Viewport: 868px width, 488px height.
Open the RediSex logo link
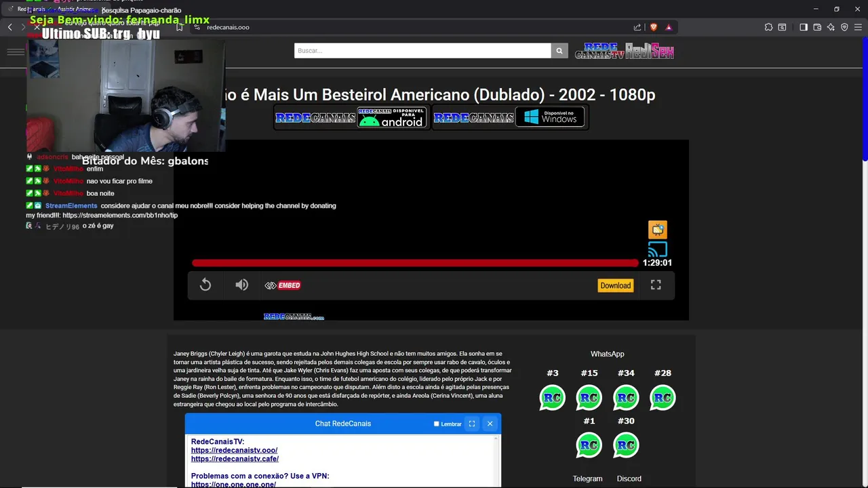(650, 51)
